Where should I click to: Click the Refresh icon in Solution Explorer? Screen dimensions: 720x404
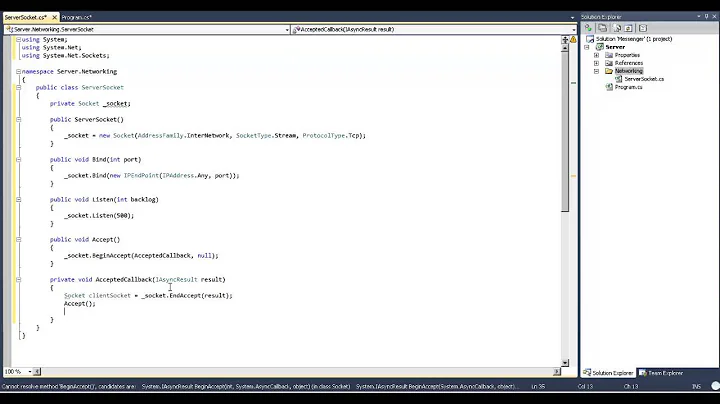click(617, 28)
